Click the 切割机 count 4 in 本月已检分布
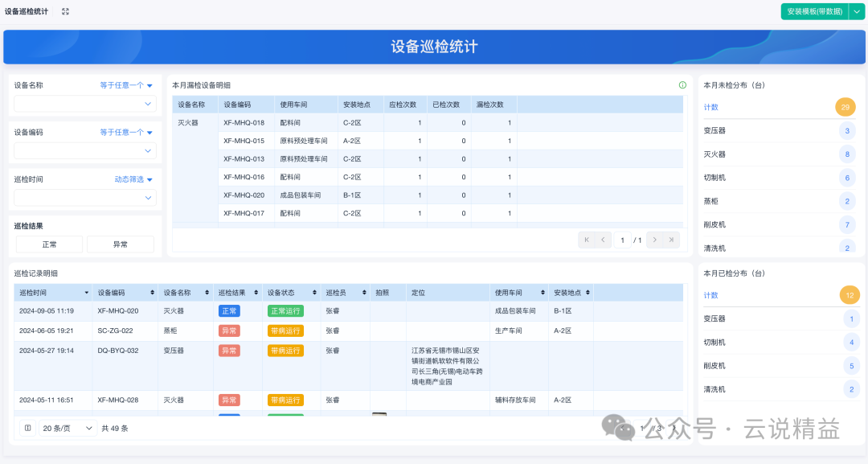Viewport: 868px width, 464px height. click(x=851, y=343)
